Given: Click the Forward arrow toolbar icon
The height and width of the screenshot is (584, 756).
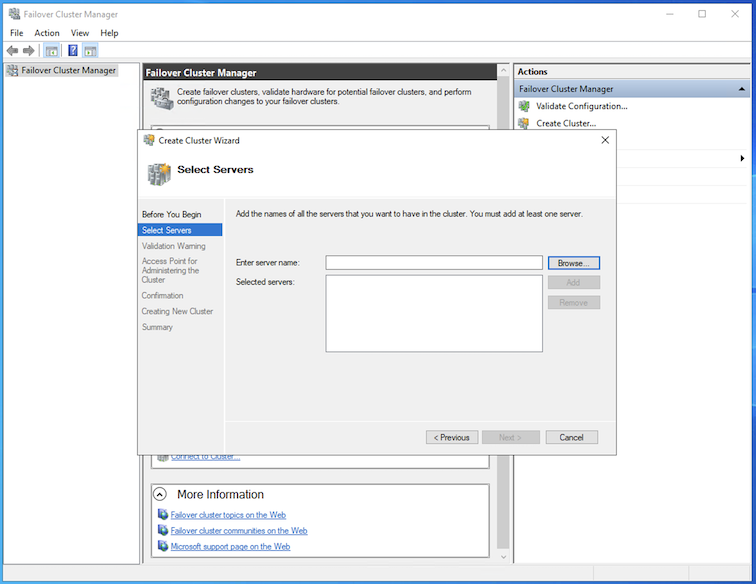Looking at the screenshot, I should (29, 51).
